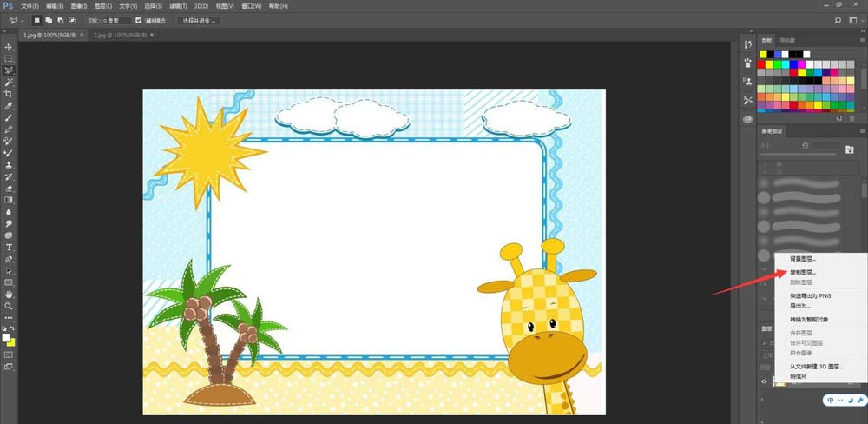Select the Path Selection arrow tool

[9, 271]
